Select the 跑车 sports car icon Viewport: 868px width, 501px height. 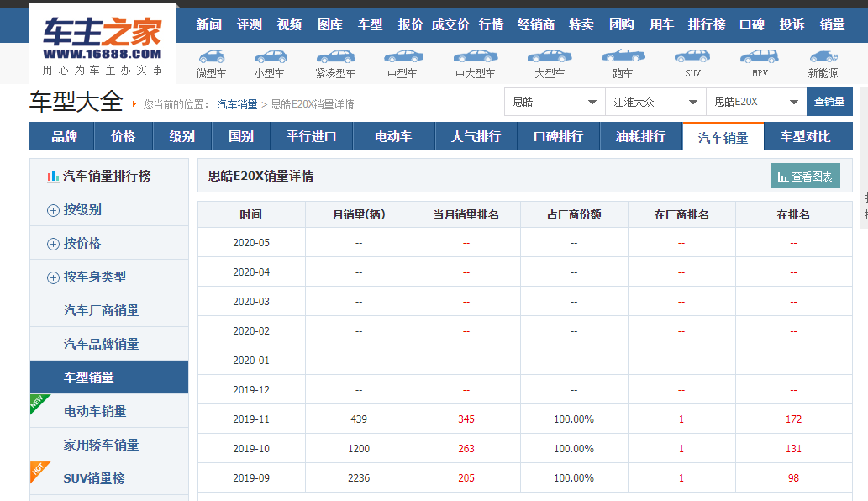pos(623,56)
